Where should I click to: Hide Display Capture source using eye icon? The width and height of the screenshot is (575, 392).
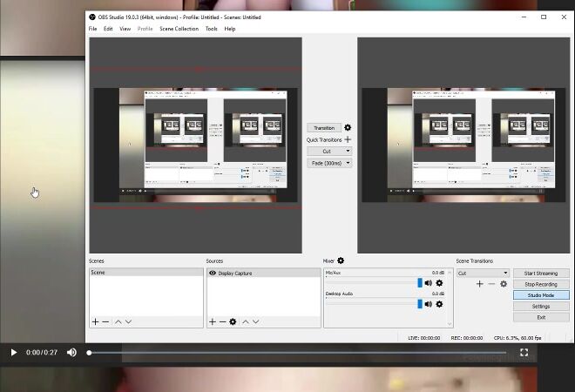pos(213,274)
